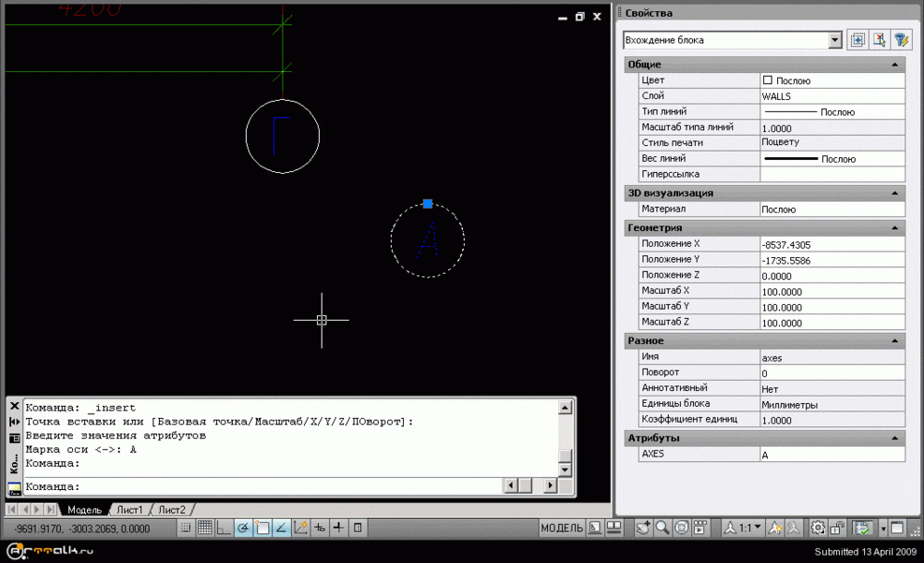This screenshot has height=563, width=924.
Task: Collapse the Разное section
Action: tap(894, 341)
